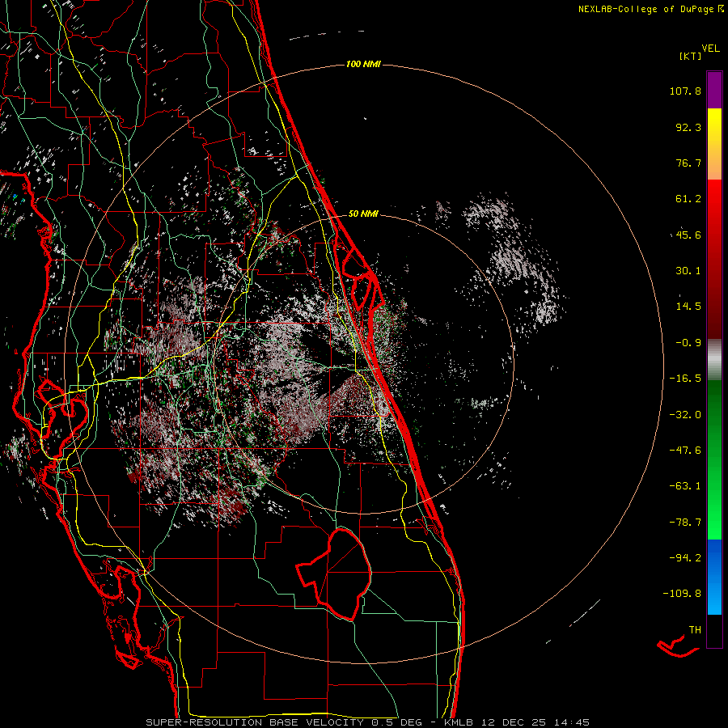This screenshot has width=728, height=728.
Task: Click the VEL label above the color scale
Action: 711,49
